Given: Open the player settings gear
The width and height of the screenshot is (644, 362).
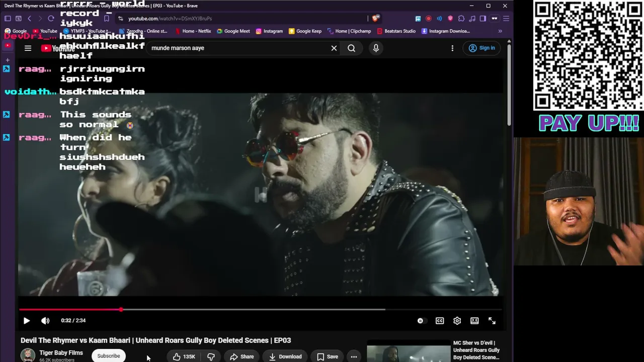Looking at the screenshot, I should coord(457,321).
